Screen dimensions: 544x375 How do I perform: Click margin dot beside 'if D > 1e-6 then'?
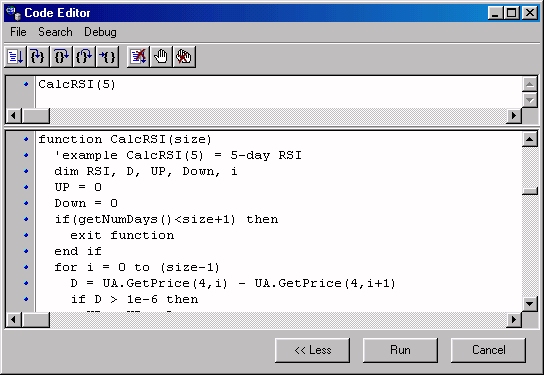point(26,299)
